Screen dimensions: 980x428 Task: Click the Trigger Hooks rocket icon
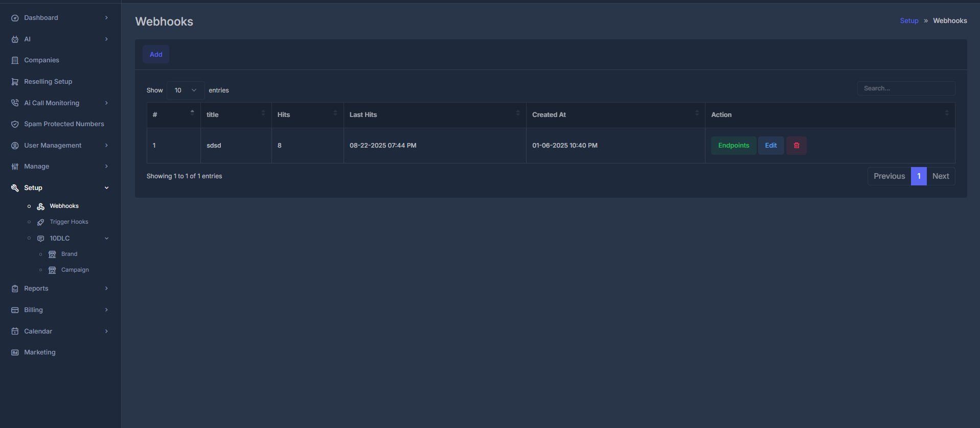pyautogui.click(x=41, y=222)
